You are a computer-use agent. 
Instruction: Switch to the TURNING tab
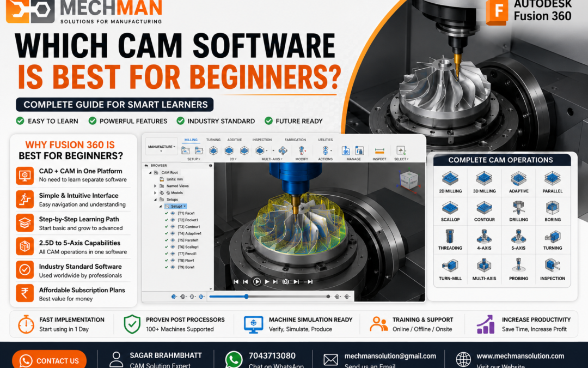coord(213,140)
